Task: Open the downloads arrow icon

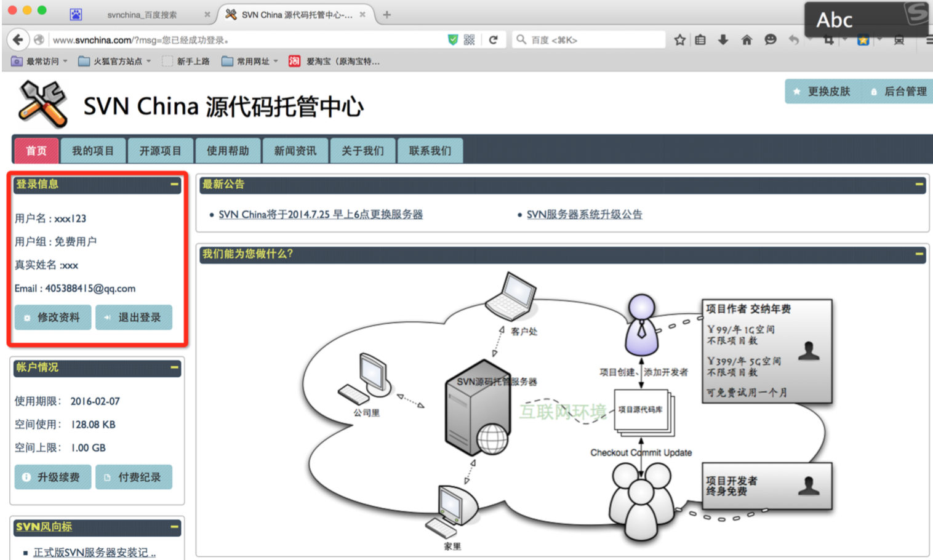Action: tap(723, 40)
